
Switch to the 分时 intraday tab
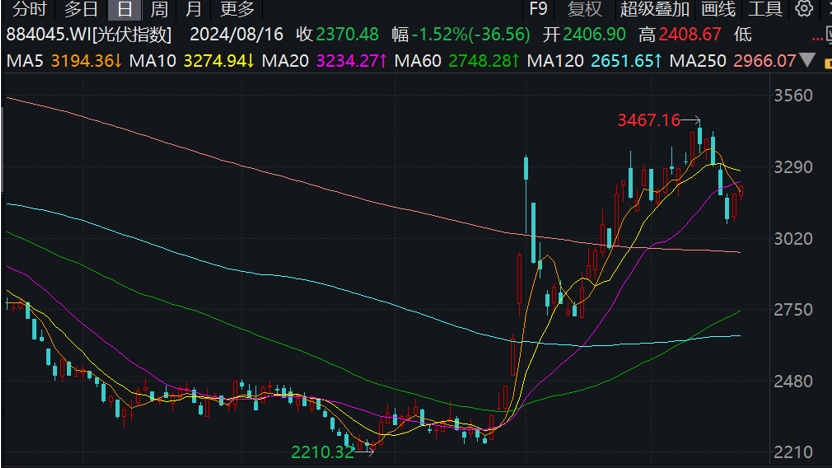[30, 8]
